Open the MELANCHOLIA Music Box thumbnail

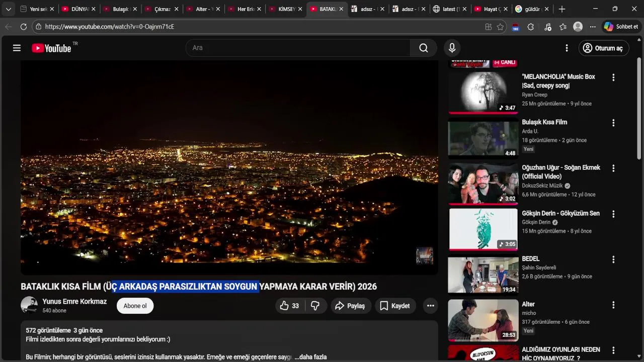click(483, 92)
